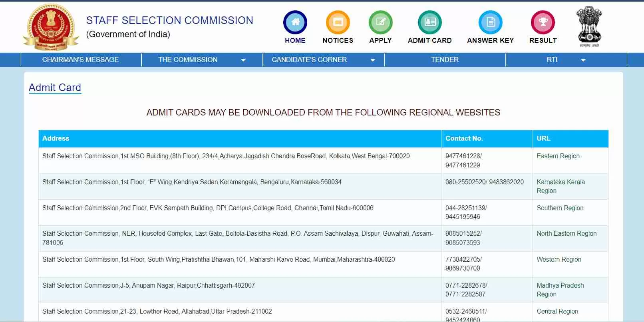Click the Contact No. column header
The width and height of the screenshot is (644, 322).
(x=487, y=139)
